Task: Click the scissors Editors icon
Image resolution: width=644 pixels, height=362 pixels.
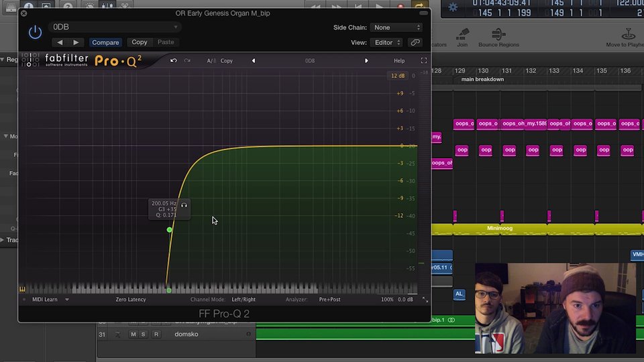Action: point(125,6)
